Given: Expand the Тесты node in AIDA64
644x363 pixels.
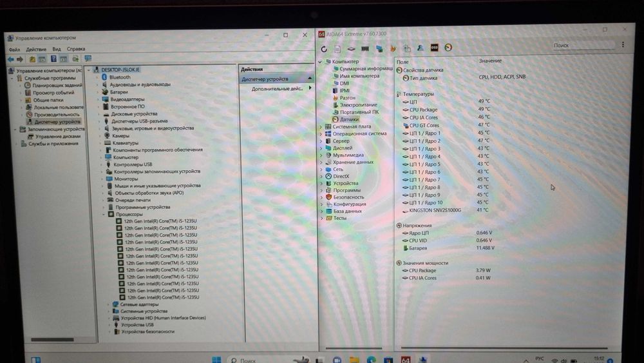Looking at the screenshot, I should point(322,219).
